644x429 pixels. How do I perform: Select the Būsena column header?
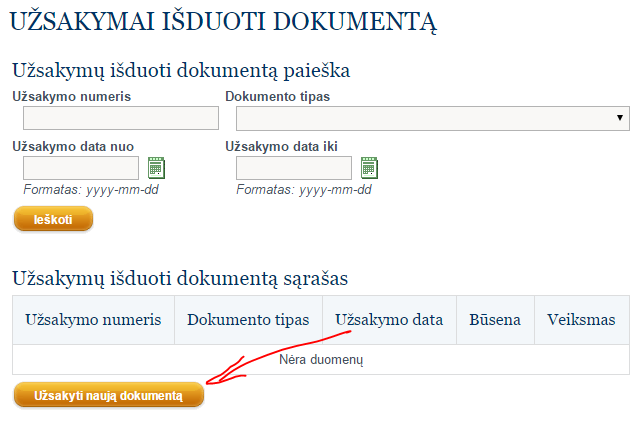click(495, 320)
